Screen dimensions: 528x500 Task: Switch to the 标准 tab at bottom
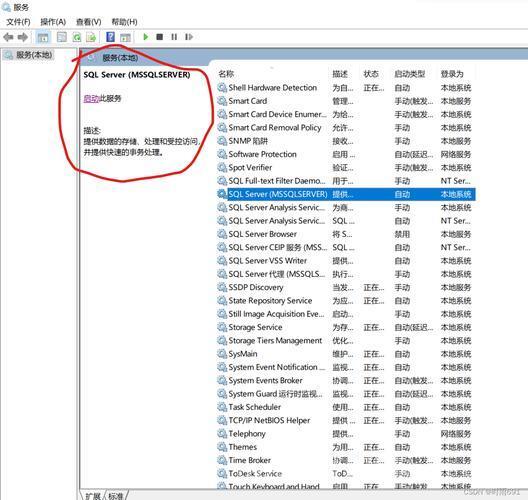click(x=116, y=496)
